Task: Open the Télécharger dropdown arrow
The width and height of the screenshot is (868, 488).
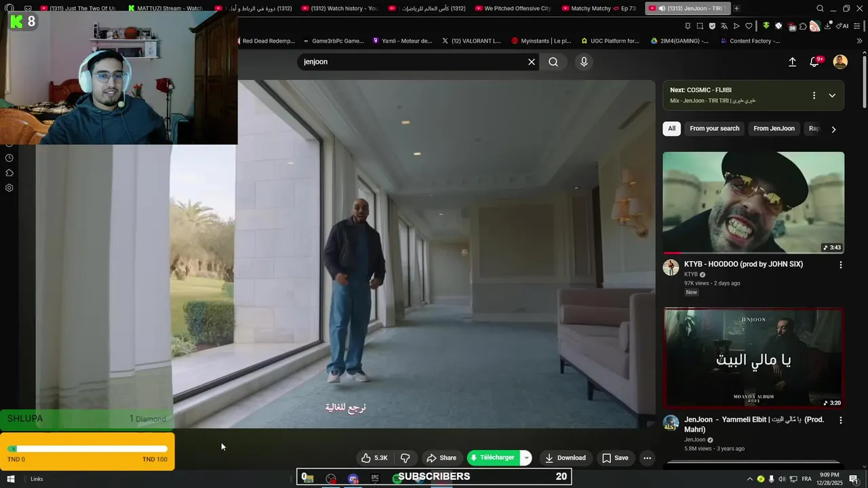Action: 526,458
